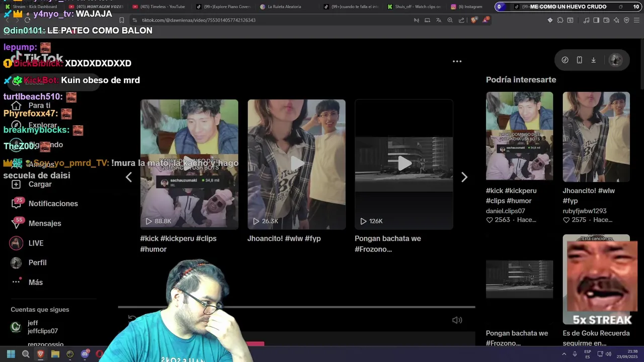Viewport: 644px width, 362px height.
Task: Open Discord from the taskbar
Action: 85,354
